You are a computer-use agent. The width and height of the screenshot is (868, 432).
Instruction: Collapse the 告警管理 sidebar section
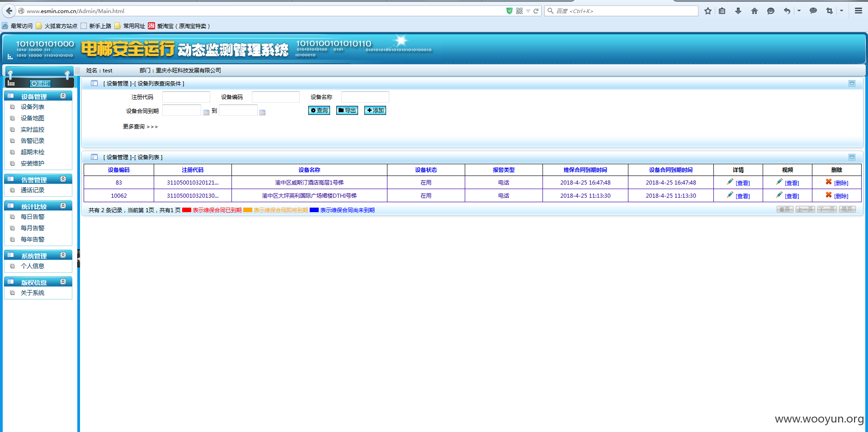pyautogui.click(x=63, y=179)
